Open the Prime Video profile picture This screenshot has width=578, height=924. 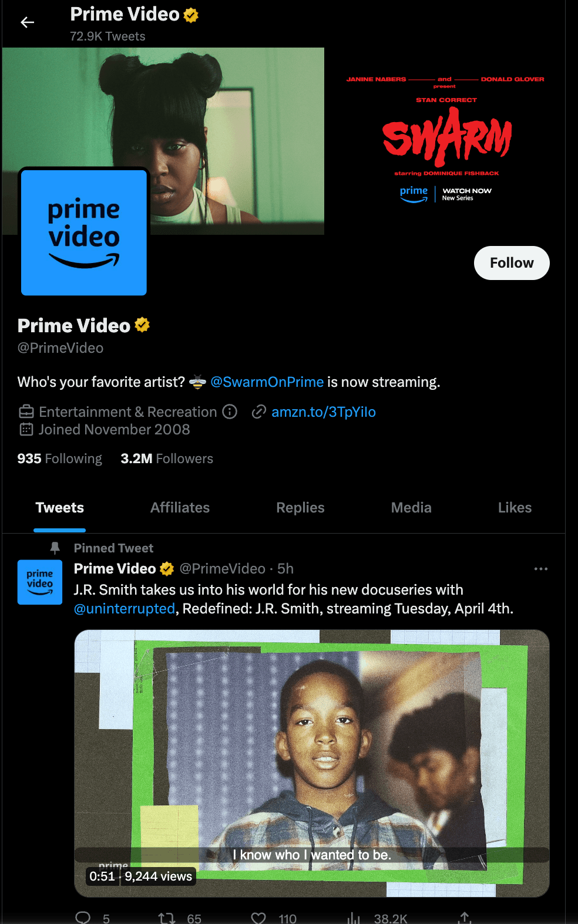click(x=84, y=232)
